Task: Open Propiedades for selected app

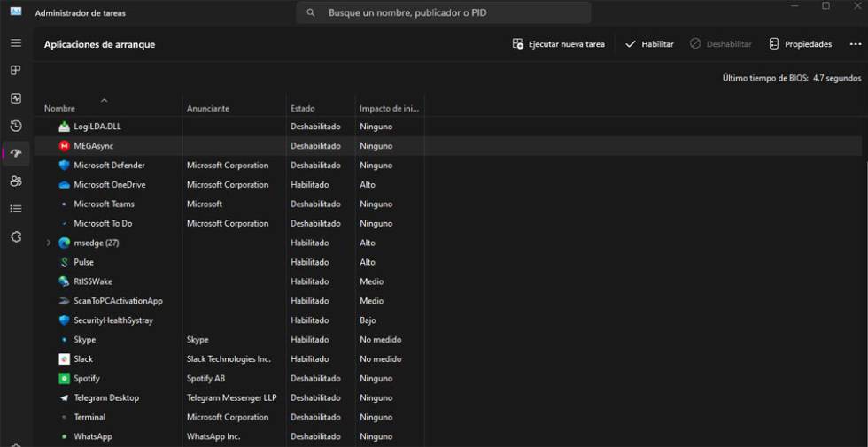Action: coord(801,44)
